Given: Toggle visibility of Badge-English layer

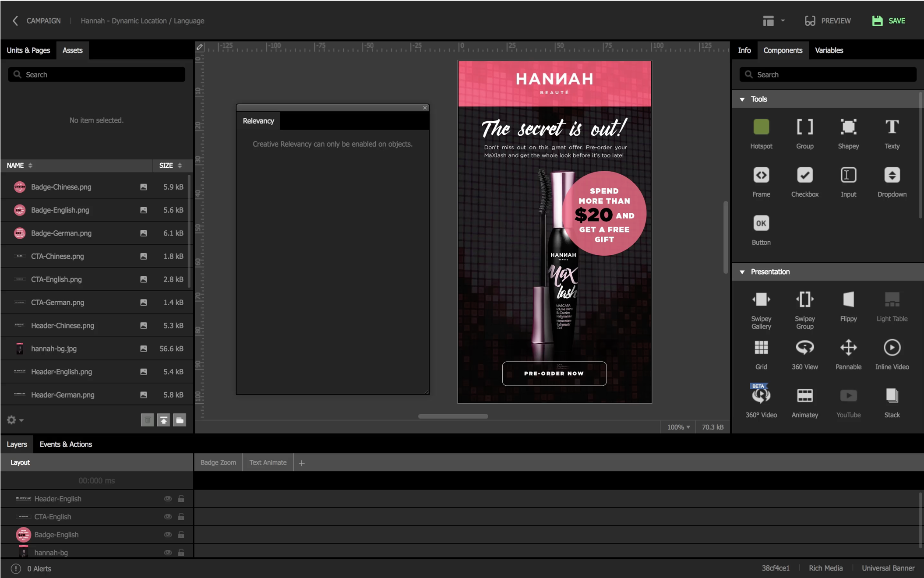Looking at the screenshot, I should coord(168,535).
